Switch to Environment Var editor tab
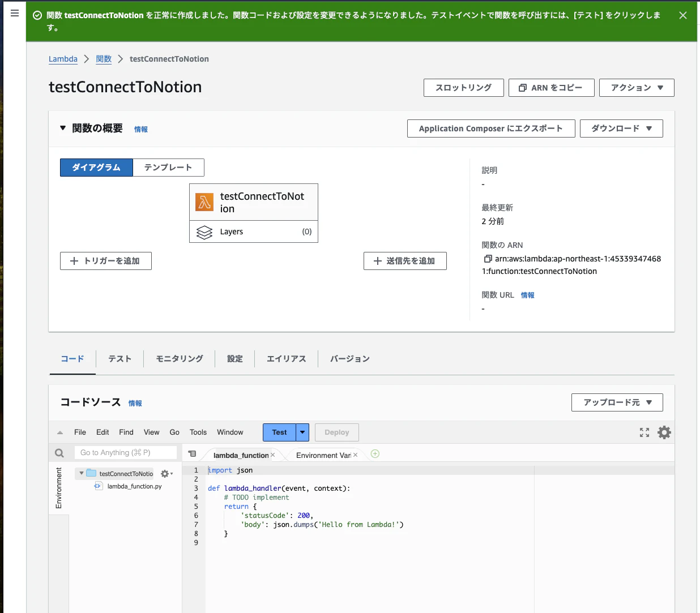Viewport: 700px width, 613px height. coord(323,455)
